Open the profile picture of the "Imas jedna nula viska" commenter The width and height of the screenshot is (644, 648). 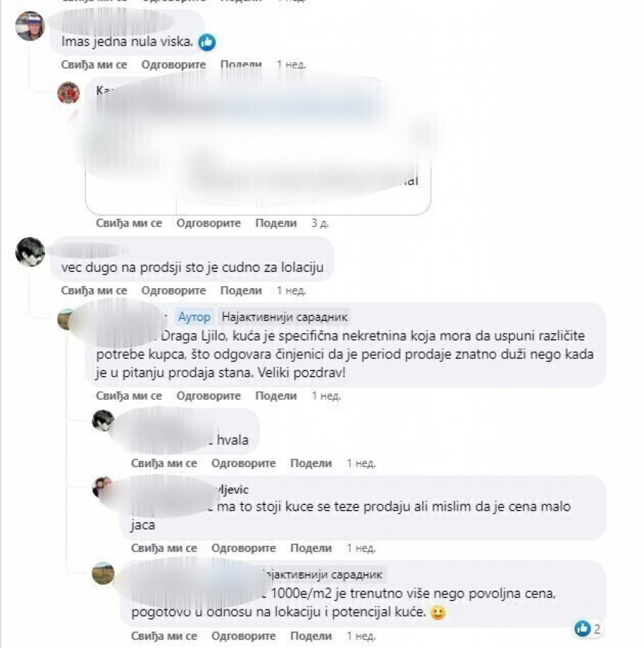click(30, 26)
